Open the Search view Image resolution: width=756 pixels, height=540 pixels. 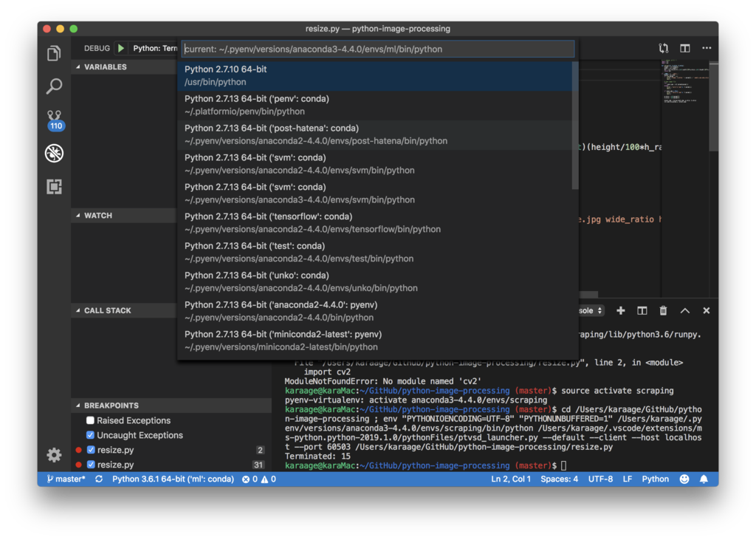tap(54, 86)
